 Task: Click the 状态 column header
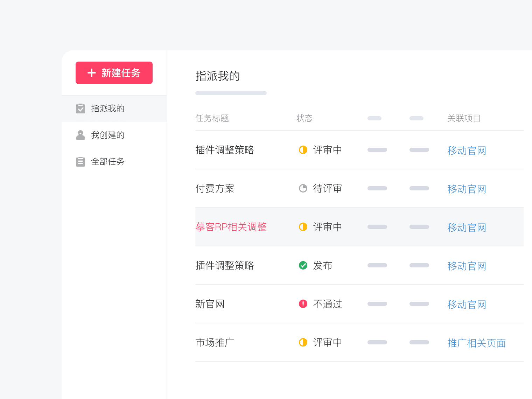(304, 118)
